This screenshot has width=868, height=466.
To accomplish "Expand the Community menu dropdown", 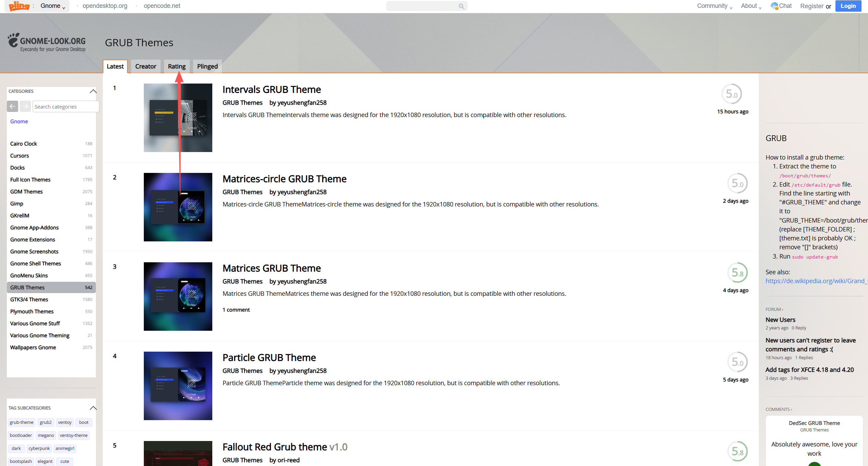I will (714, 6).
